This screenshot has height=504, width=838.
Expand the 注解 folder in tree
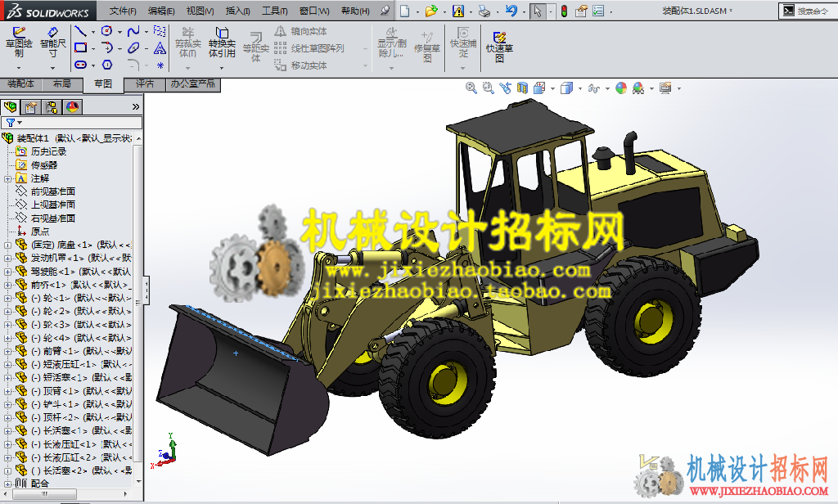click(7, 178)
